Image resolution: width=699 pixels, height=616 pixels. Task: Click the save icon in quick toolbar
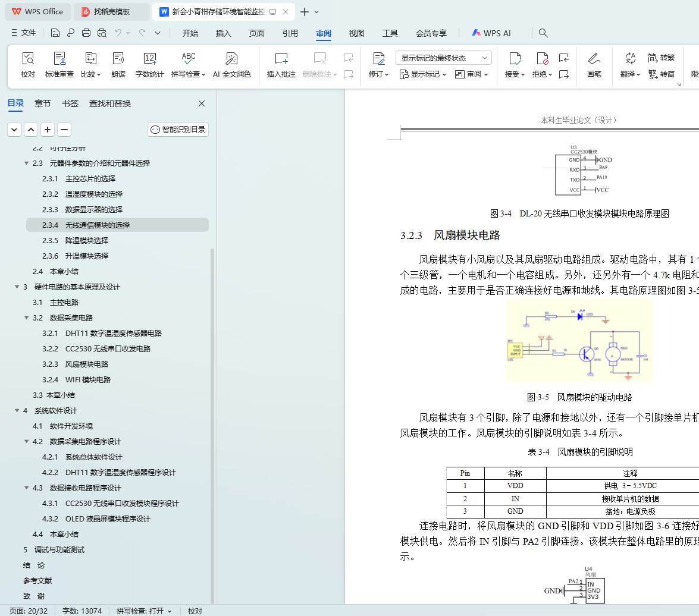tap(55, 33)
